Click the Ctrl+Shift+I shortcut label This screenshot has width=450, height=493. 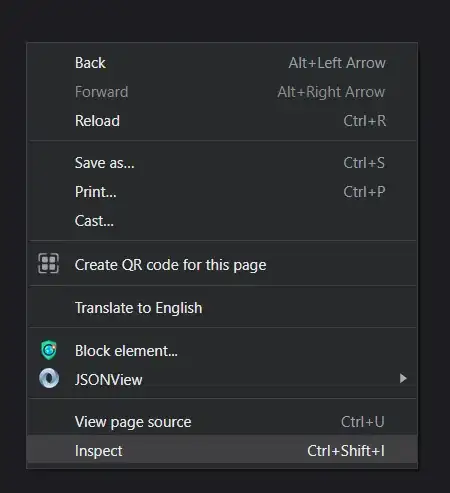[x=346, y=451]
